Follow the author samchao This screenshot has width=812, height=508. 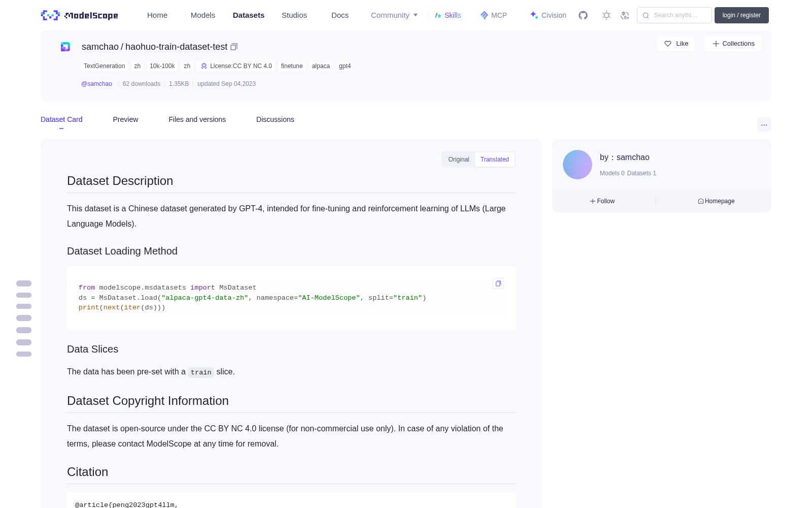click(x=602, y=201)
